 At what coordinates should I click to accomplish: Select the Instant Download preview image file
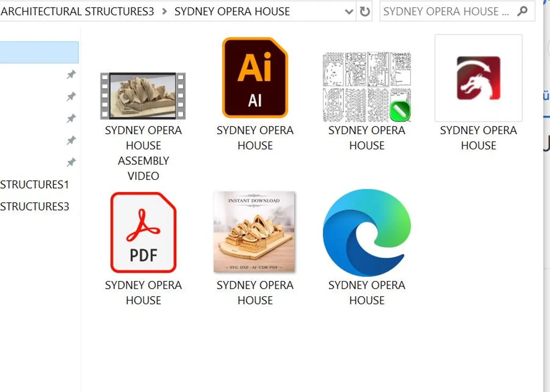click(x=255, y=232)
